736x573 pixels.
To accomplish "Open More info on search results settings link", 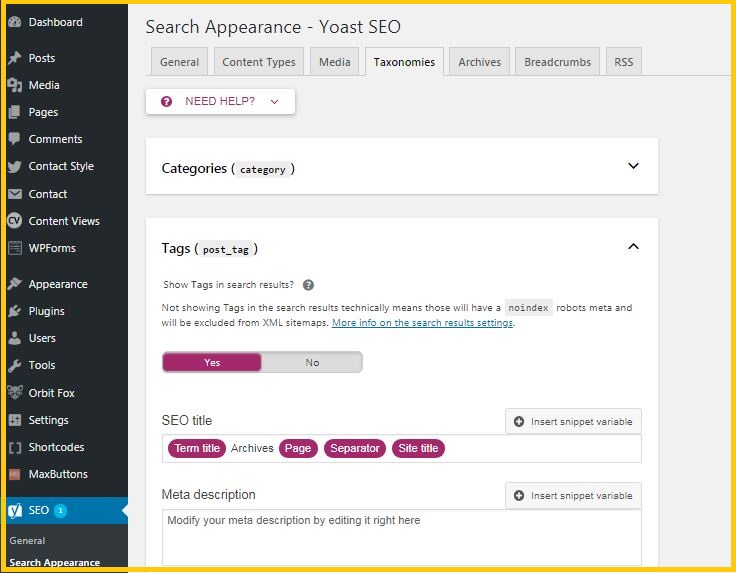I will [x=422, y=323].
